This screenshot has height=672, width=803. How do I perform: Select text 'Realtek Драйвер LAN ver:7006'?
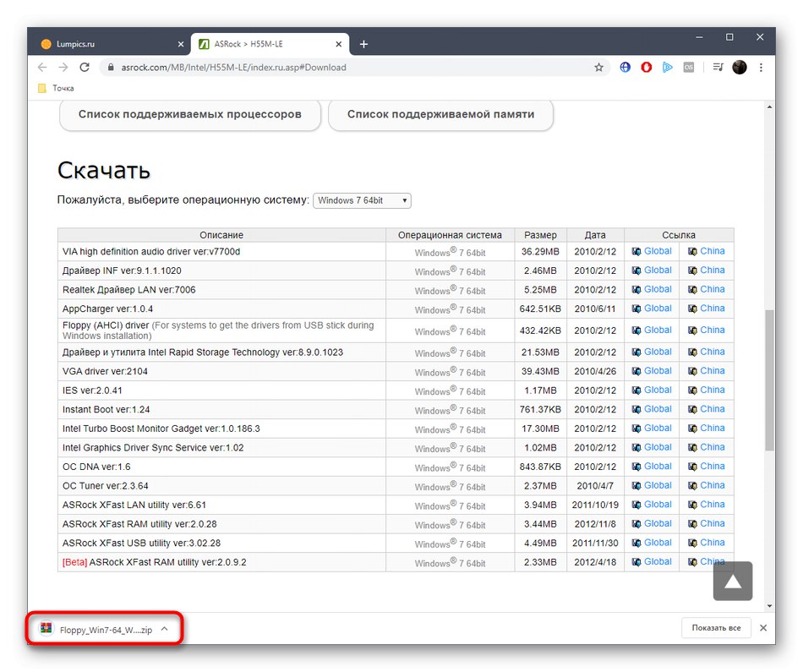[x=129, y=290]
